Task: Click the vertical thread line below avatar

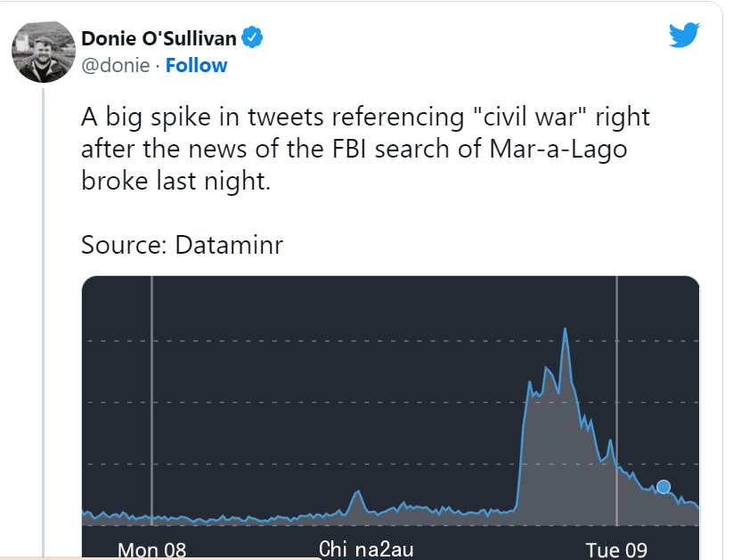Action: coord(44,322)
